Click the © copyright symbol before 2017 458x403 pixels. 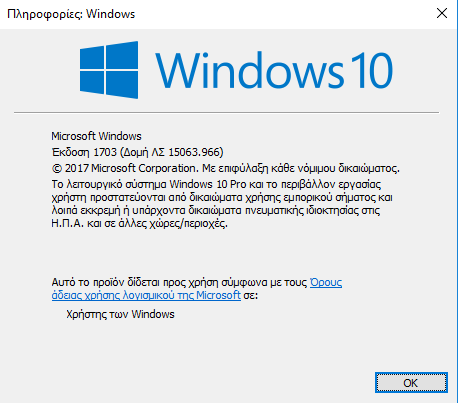[x=57, y=168]
